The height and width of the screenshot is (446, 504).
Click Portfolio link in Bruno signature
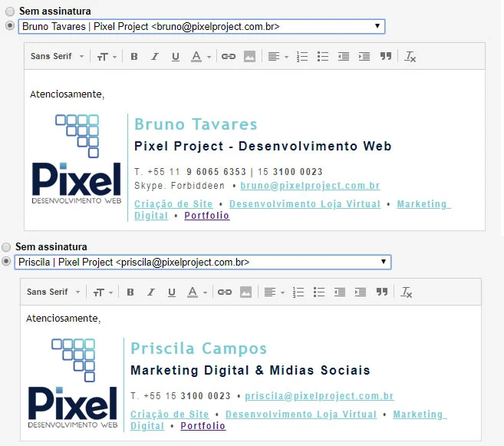[x=206, y=216]
